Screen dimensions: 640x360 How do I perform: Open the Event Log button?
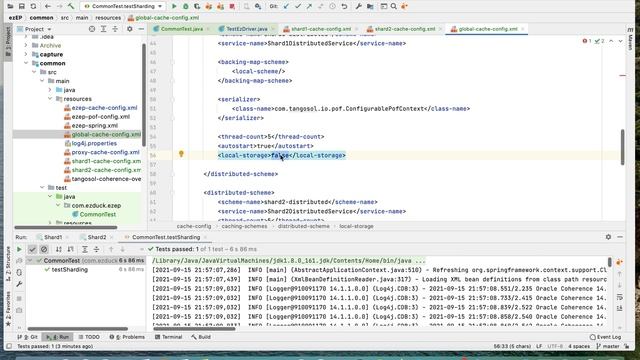coord(606,337)
